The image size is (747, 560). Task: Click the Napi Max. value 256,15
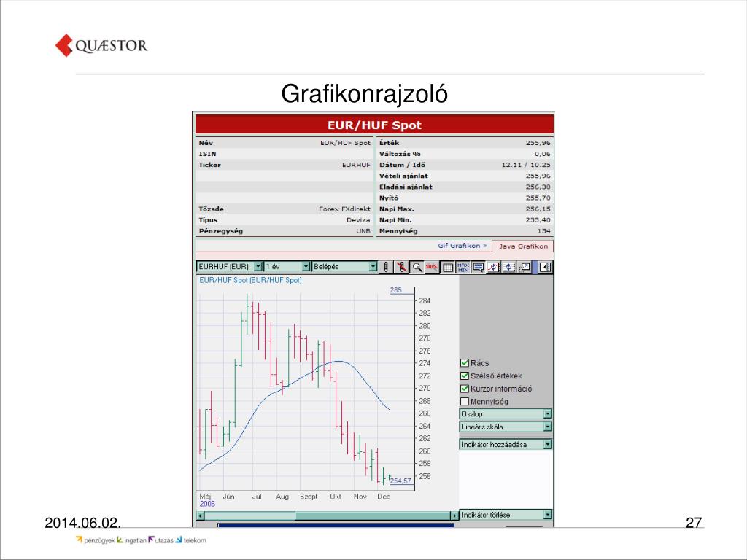(x=538, y=209)
